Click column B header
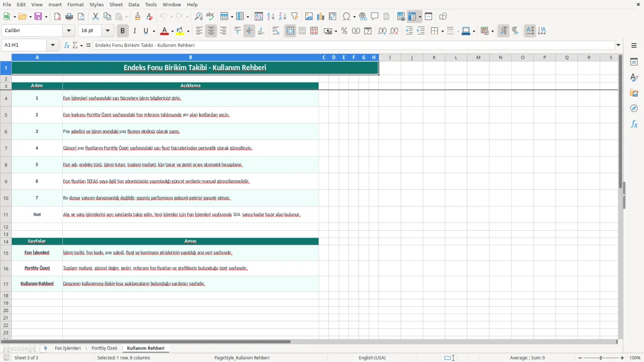Viewport: 644px width, 362px height. pos(191,57)
